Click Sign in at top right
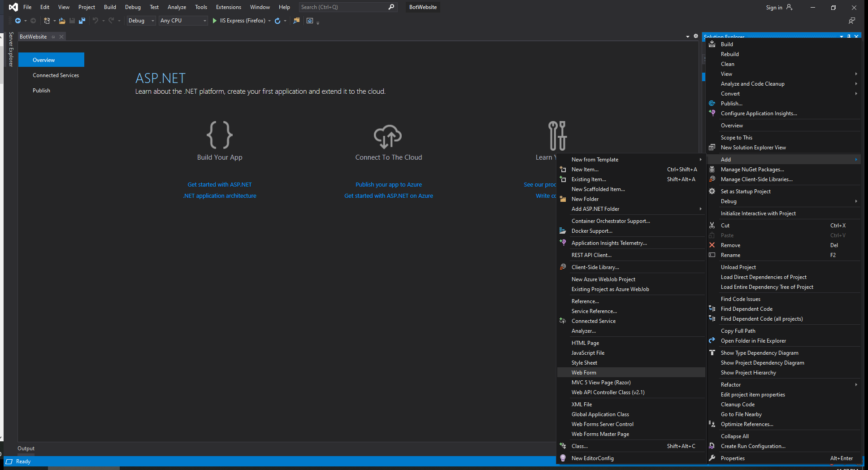Screen dimensions: 868x470 pyautogui.click(x=779, y=7)
